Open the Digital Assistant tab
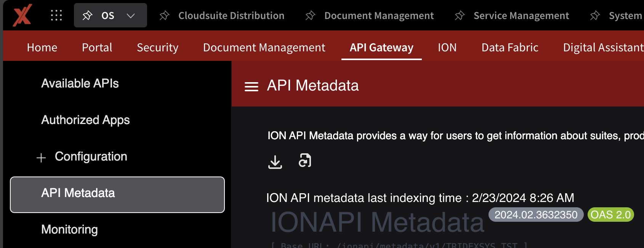Viewport: 644px width, 248px height. [x=603, y=48]
